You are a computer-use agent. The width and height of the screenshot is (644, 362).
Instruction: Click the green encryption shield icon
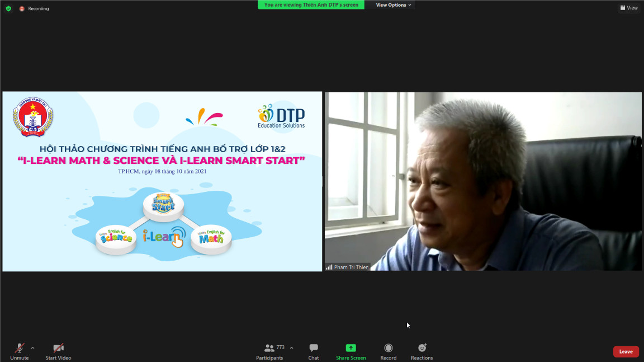click(x=8, y=8)
